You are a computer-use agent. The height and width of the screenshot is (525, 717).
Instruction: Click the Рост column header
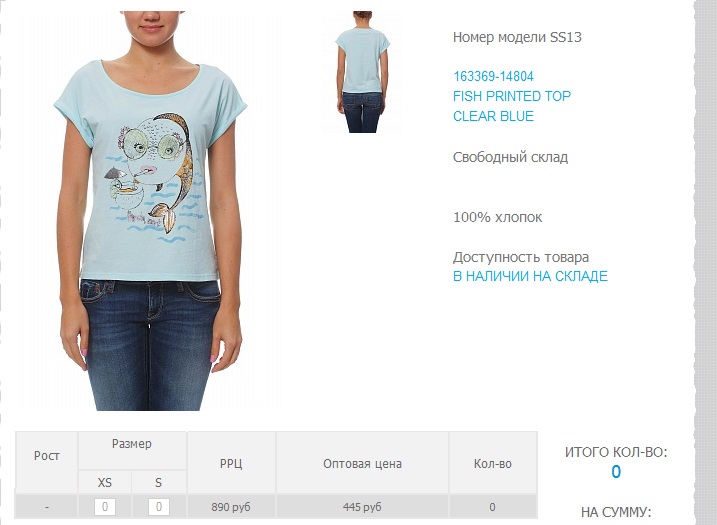[47, 456]
